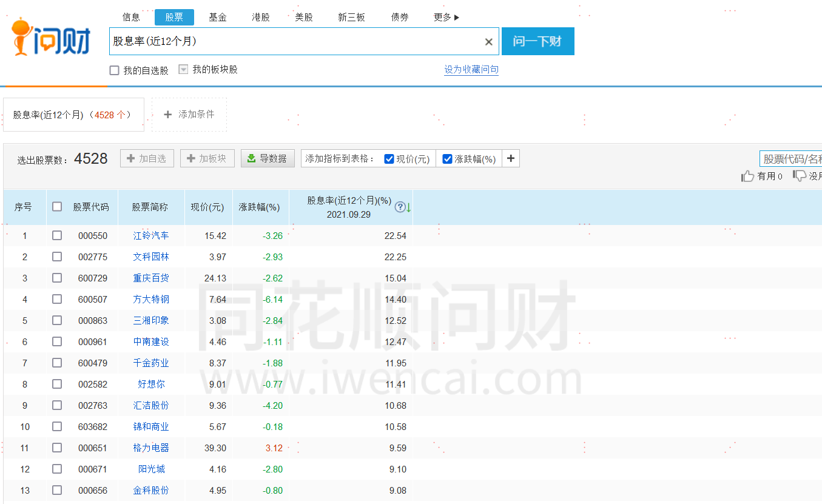Switch to 美股 tab
Viewport: 822px width, 504px height.
point(304,17)
